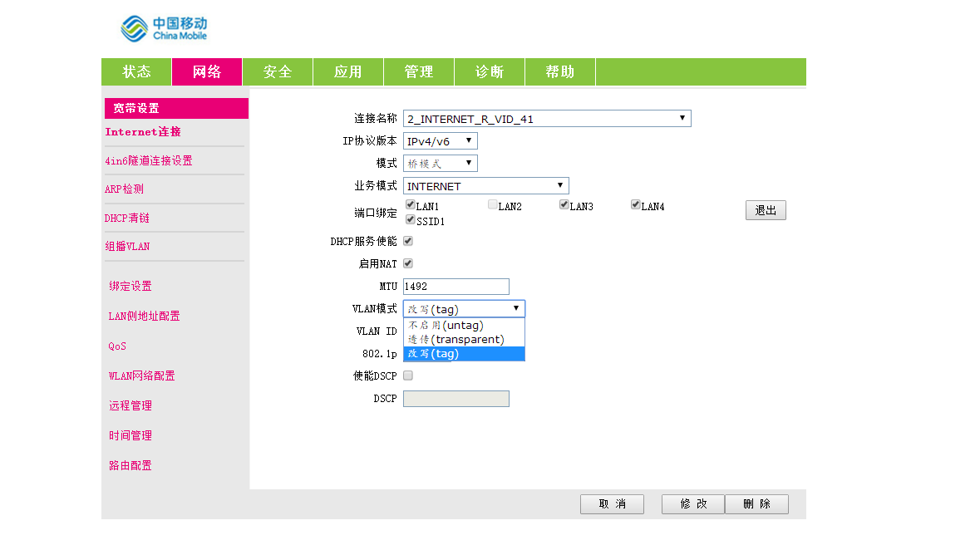Open WLAN网络配置 page
The height and width of the screenshot is (540, 980).
tap(142, 376)
